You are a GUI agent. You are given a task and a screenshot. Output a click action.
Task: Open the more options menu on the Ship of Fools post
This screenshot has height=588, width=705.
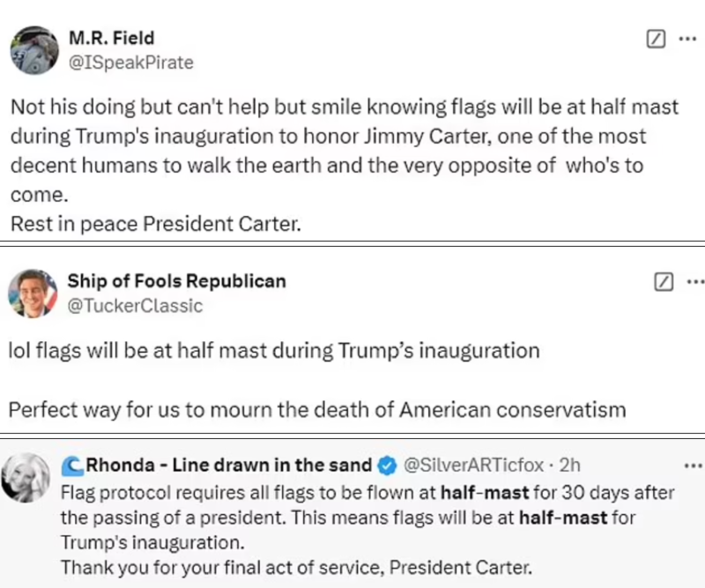[x=694, y=282]
